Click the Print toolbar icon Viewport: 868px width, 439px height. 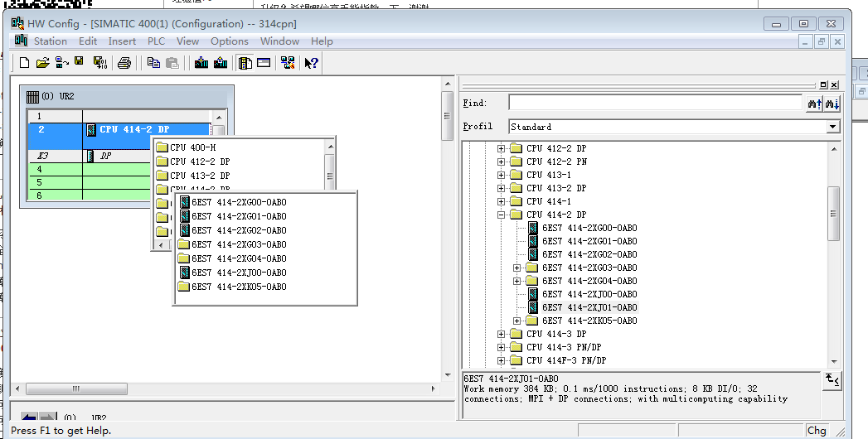pyautogui.click(x=124, y=62)
